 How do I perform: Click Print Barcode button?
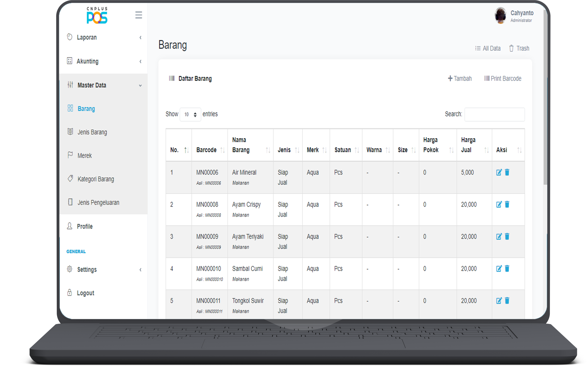503,78
